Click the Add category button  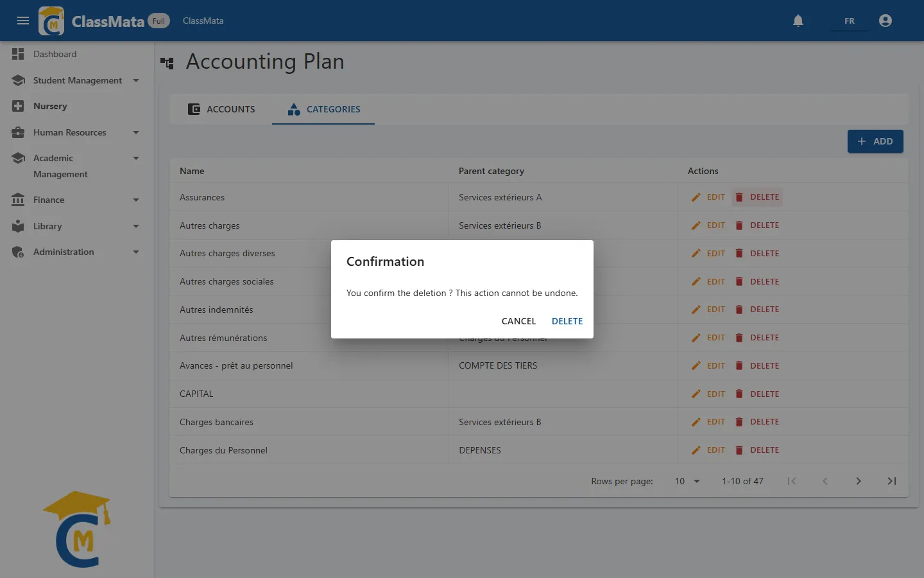click(875, 141)
